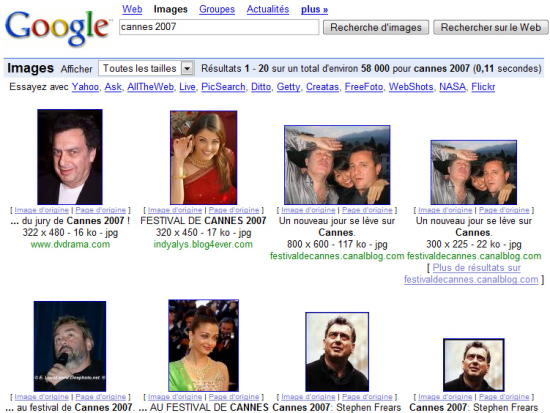Image resolution: width=550 pixels, height=413 pixels.
Task: Try the search with Live
Action: pos(187,87)
